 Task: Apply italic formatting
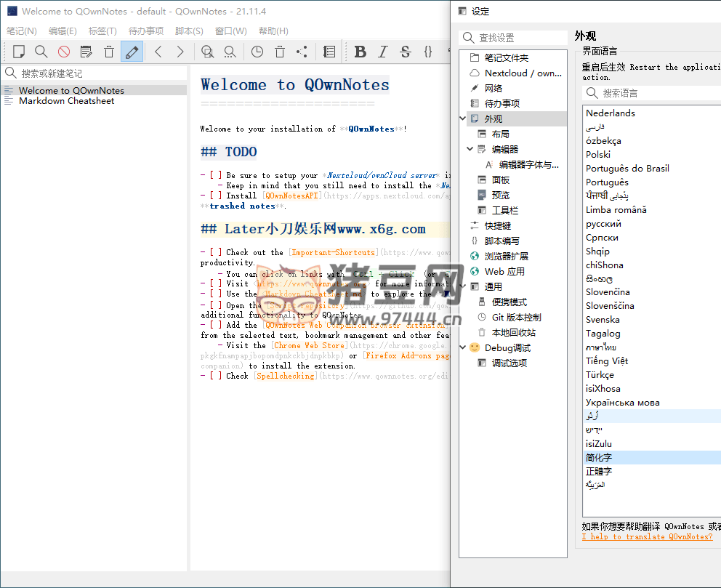[383, 52]
